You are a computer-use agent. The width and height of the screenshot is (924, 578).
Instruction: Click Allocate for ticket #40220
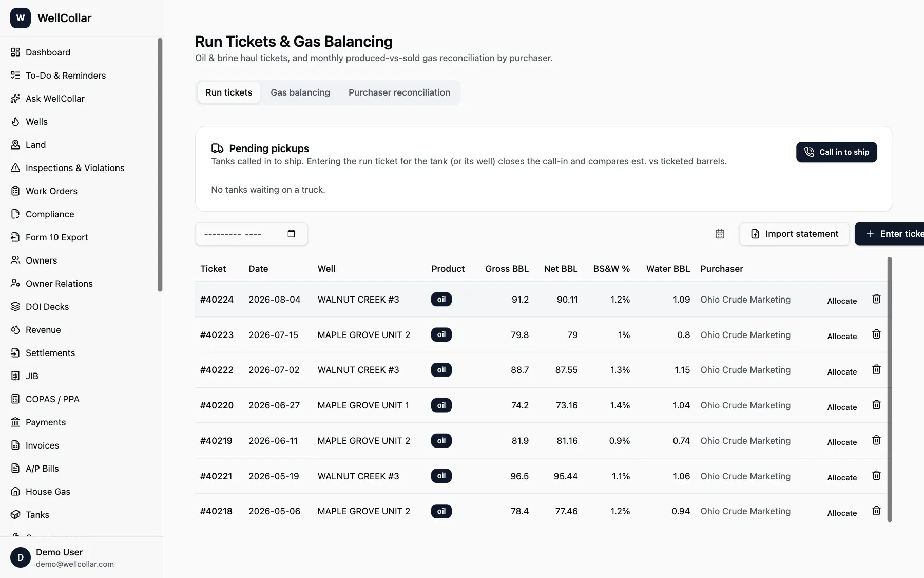point(842,407)
